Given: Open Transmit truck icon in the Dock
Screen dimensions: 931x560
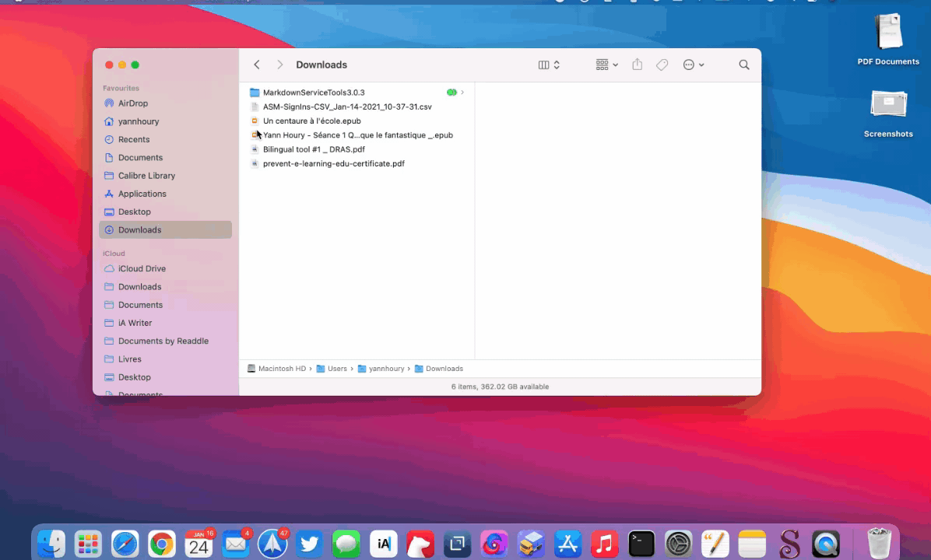Looking at the screenshot, I should click(531, 544).
